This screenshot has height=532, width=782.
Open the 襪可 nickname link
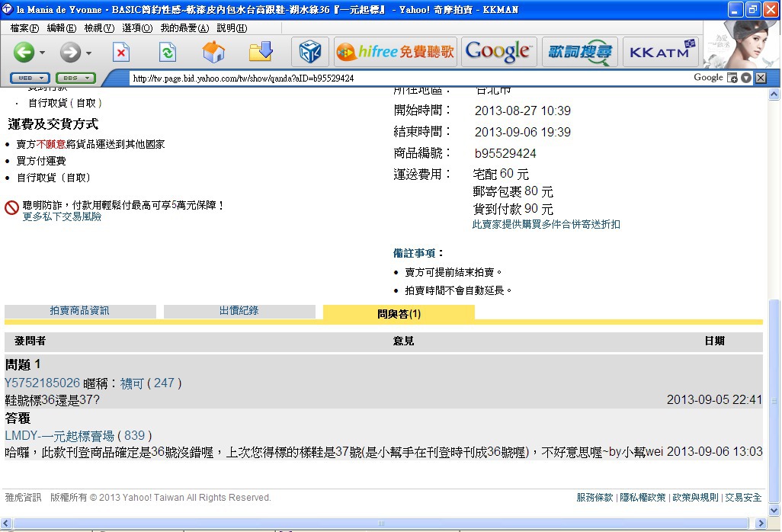click(132, 383)
